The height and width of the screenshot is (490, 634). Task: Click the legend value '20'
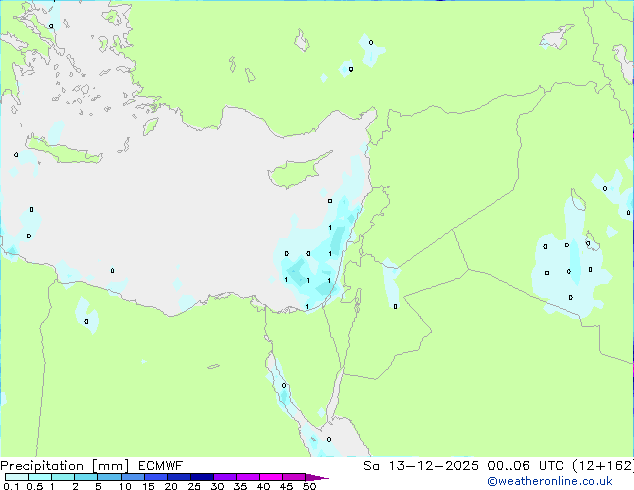(x=171, y=486)
